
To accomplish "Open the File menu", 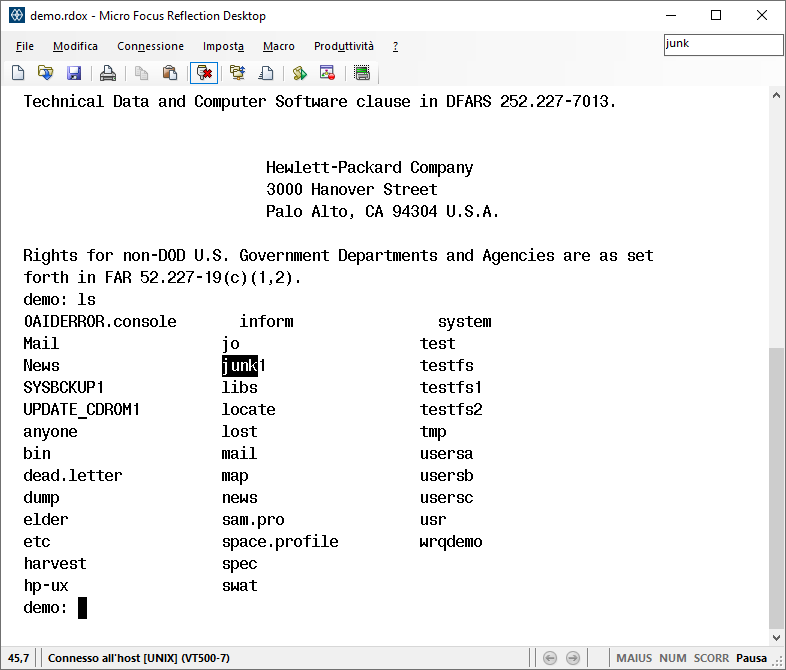I will click(x=25, y=46).
